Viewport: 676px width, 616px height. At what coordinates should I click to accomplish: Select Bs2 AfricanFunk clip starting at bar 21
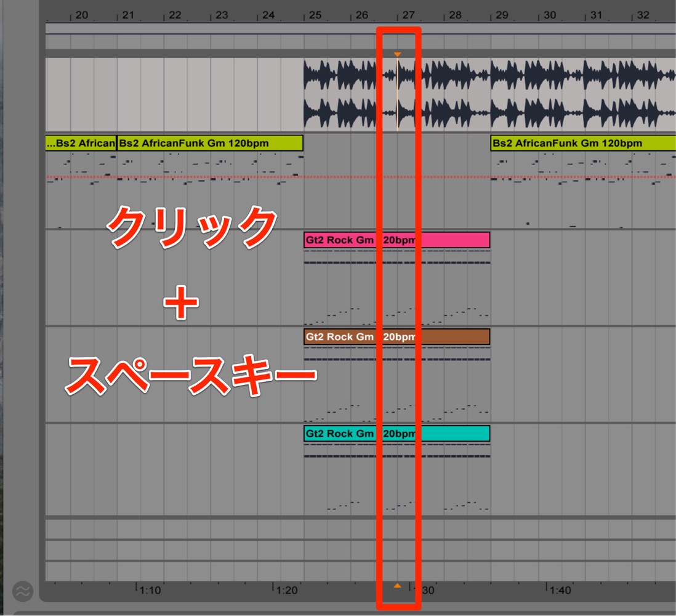pos(210,143)
